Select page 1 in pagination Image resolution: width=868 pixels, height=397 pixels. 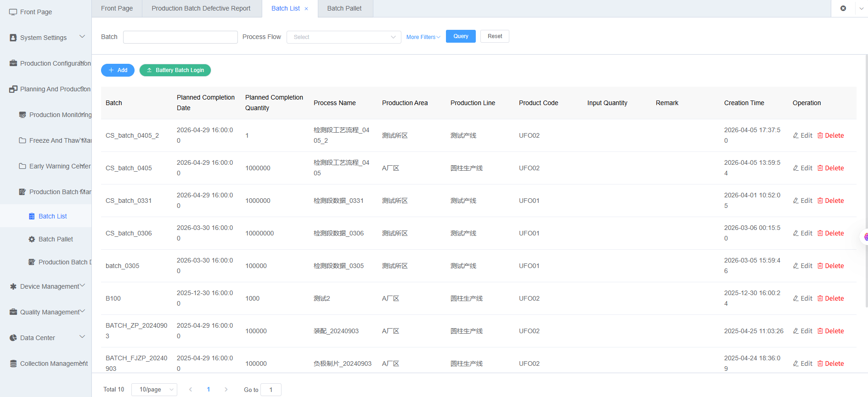point(209,390)
